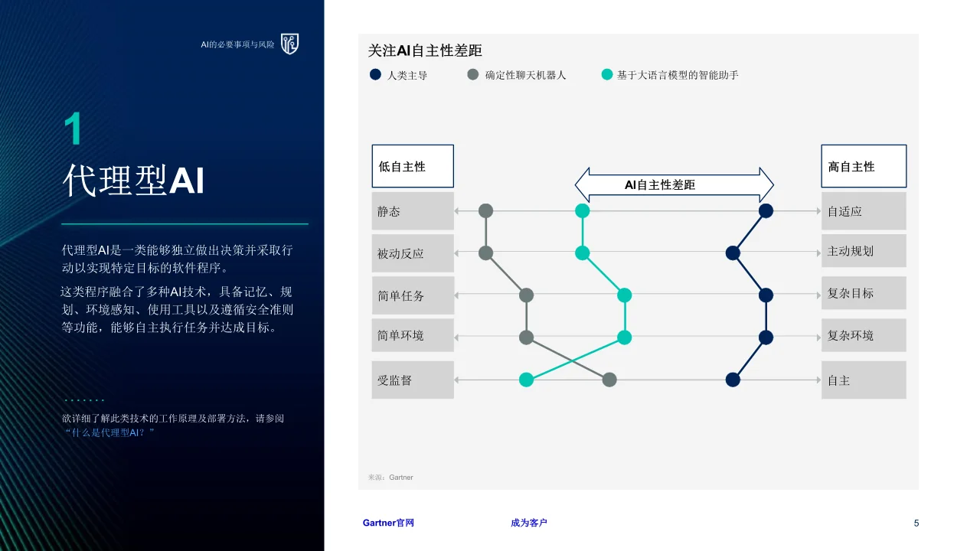
Task: Click the 受监督 label box
Action: tap(413, 380)
